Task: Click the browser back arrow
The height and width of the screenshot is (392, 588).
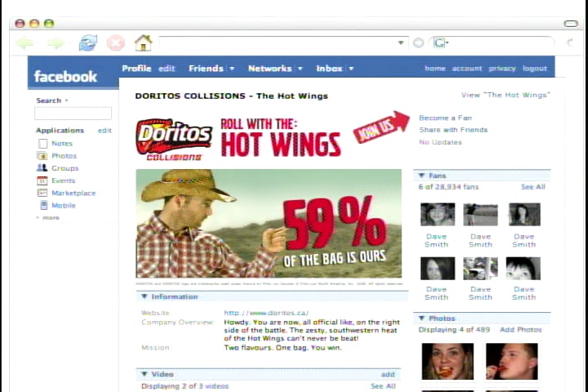Action: click(x=24, y=43)
